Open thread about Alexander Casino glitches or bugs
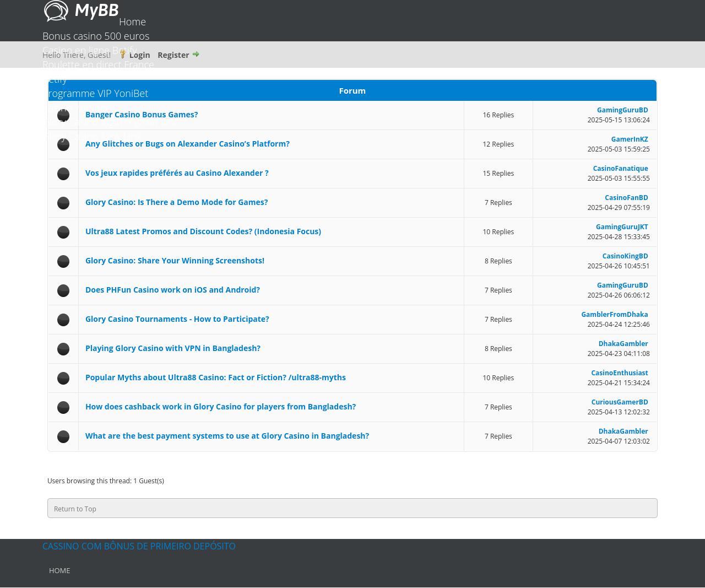This screenshot has width=705, height=588. pos(187,144)
